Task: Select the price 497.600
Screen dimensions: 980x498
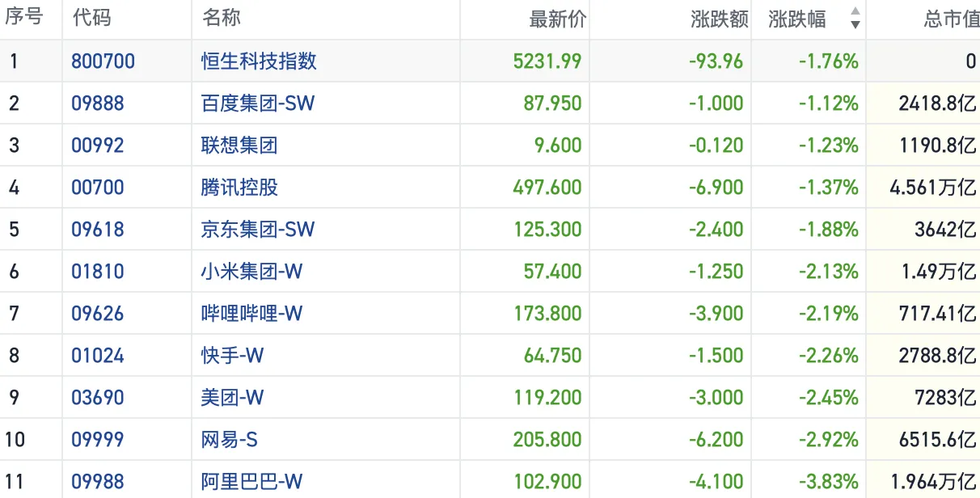Action: point(547,188)
